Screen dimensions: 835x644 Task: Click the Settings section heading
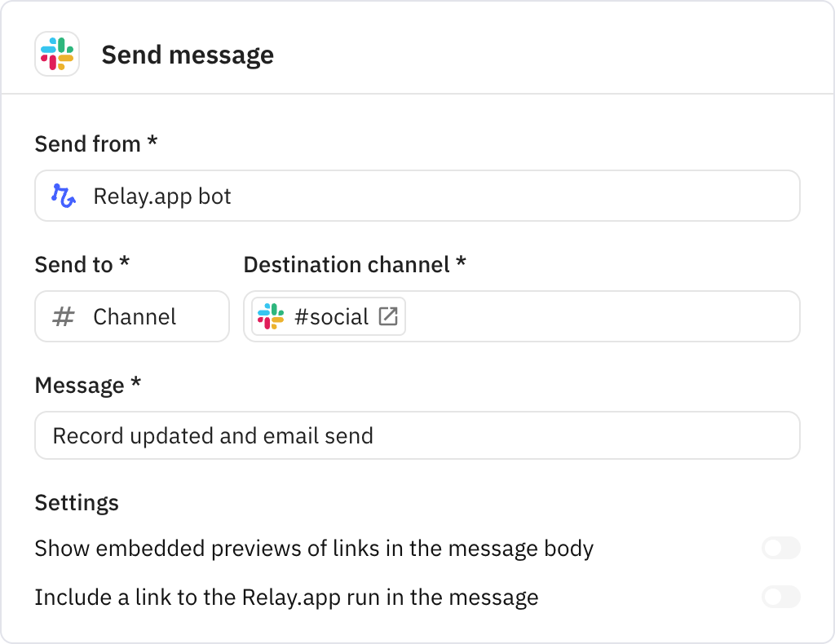77,503
